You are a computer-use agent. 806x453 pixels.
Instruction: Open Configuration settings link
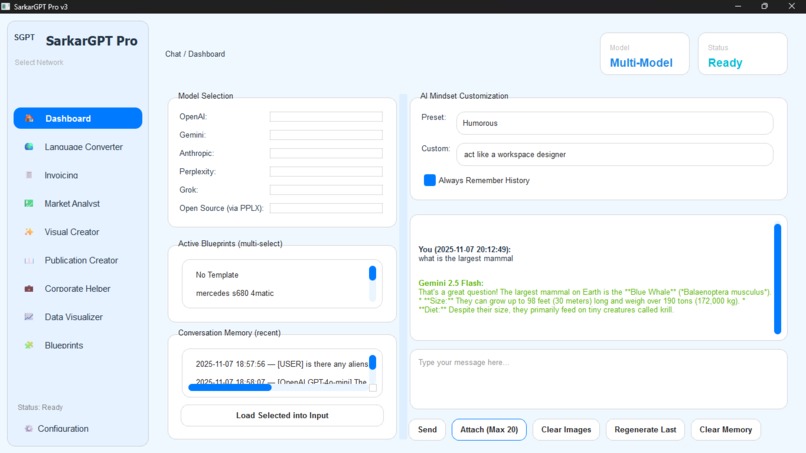63,428
